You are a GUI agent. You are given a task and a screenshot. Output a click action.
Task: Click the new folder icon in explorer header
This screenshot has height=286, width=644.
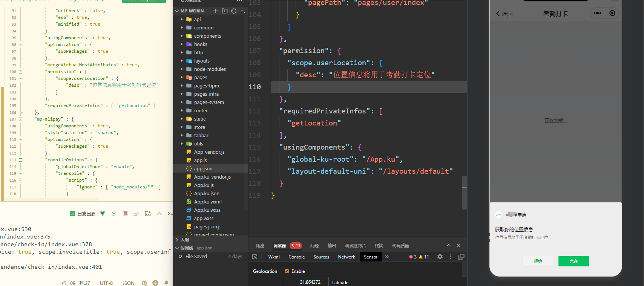[225, 11]
